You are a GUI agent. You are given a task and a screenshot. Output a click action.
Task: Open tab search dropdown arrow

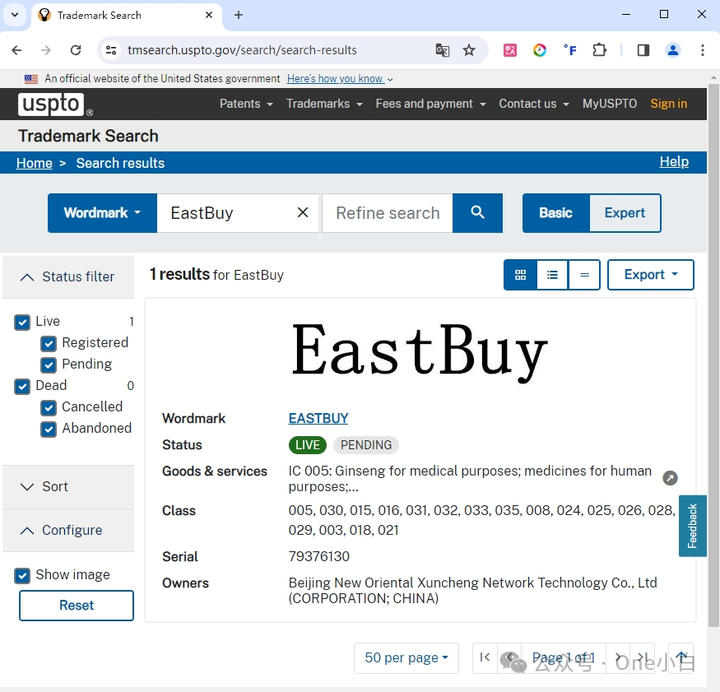(x=15, y=15)
